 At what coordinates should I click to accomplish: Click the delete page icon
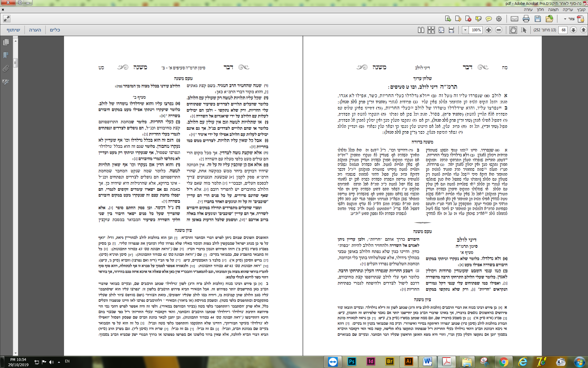[468, 19]
